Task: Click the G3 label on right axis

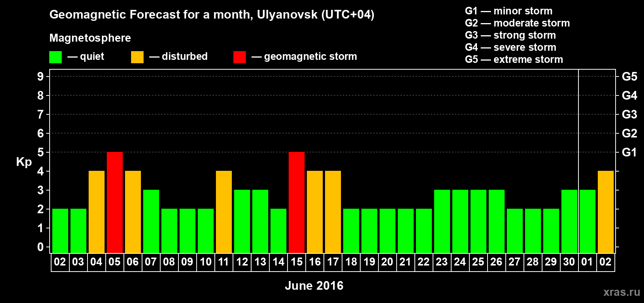Action: coord(630,114)
